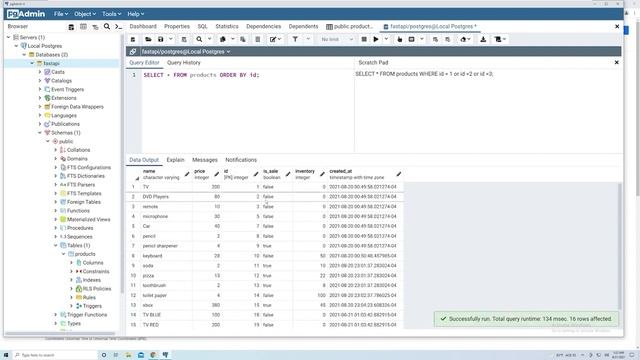The height and width of the screenshot is (360, 640).
Task: Collapse the Tables (1) tree node
Action: tap(56, 245)
